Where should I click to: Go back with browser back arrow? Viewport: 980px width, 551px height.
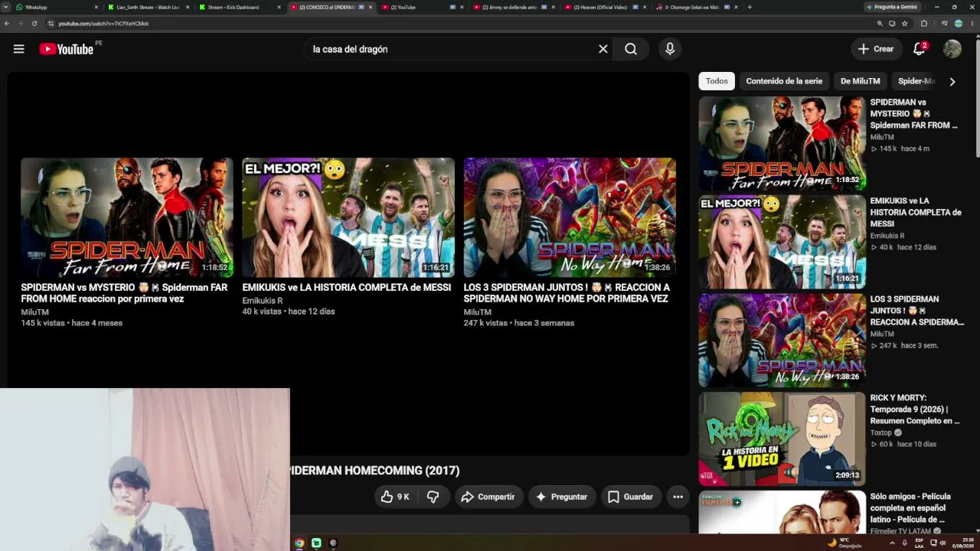[x=7, y=24]
